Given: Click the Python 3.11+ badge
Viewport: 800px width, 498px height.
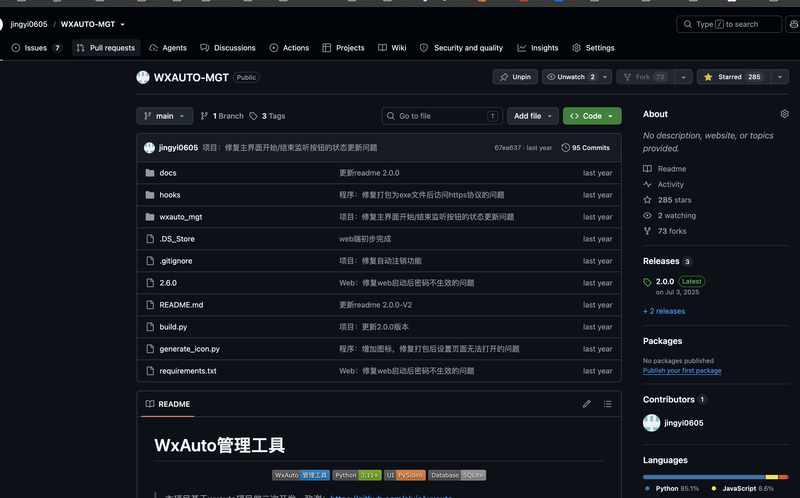Looking at the screenshot, I should click(357, 475).
